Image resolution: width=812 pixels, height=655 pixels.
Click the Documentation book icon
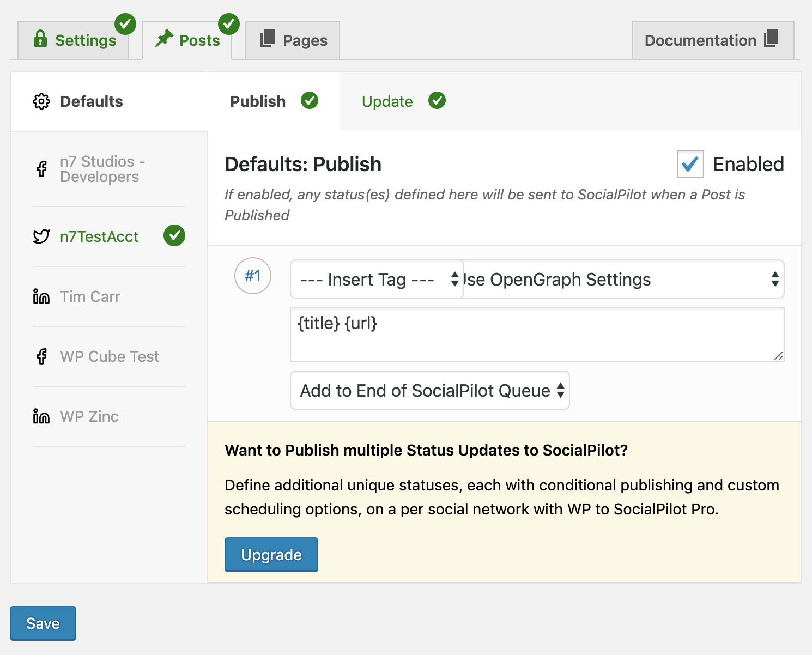click(x=771, y=38)
